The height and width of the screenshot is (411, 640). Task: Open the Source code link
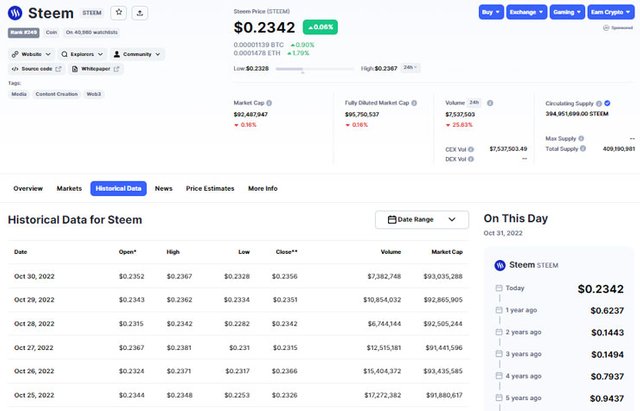click(x=36, y=69)
